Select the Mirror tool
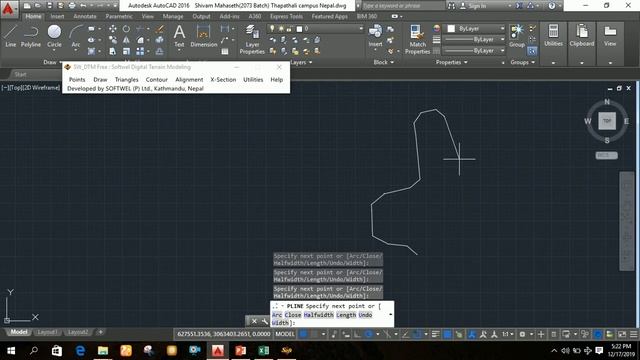 click(127, 40)
